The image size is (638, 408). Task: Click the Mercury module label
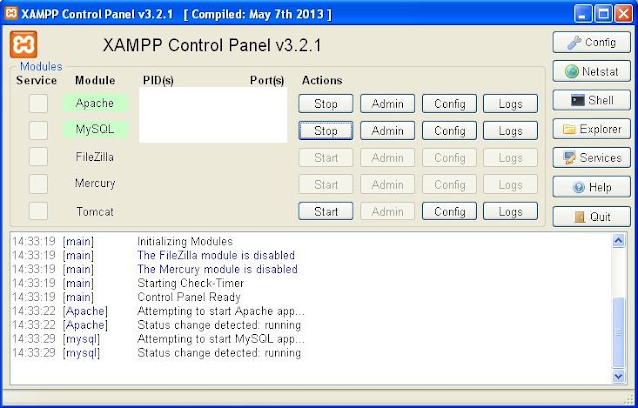(x=95, y=183)
